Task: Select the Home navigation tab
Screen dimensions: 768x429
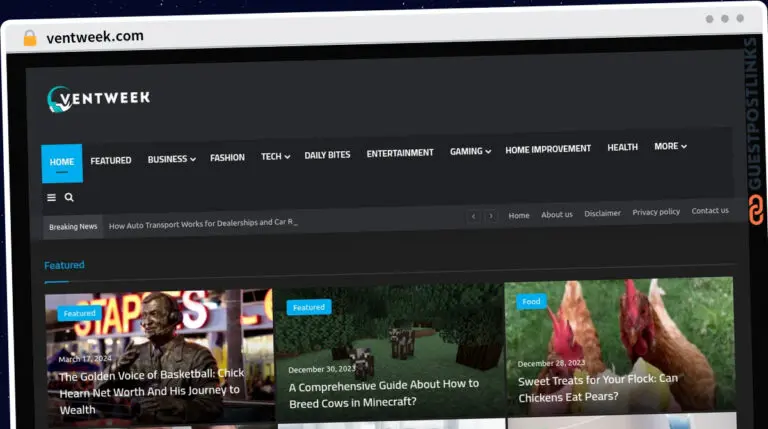Action: coord(62,162)
